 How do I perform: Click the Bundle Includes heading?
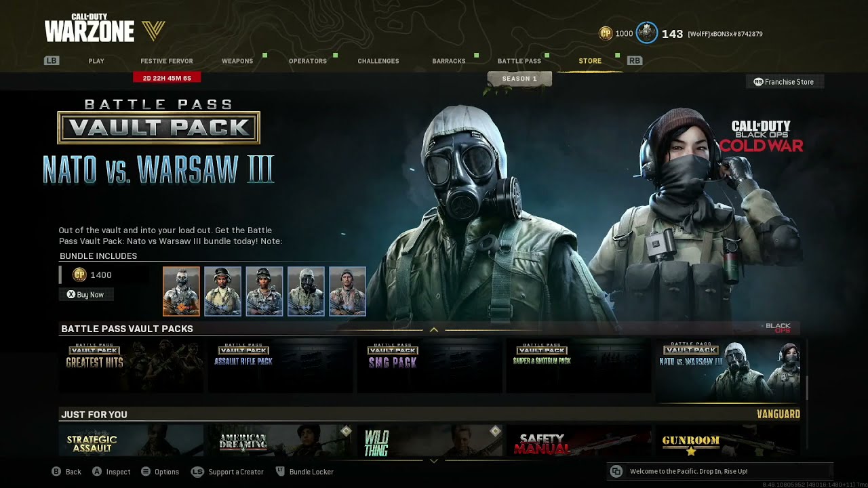coord(98,256)
